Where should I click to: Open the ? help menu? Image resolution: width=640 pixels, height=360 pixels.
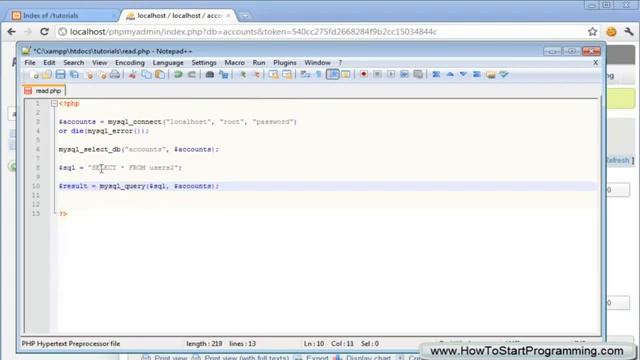coord(340,63)
